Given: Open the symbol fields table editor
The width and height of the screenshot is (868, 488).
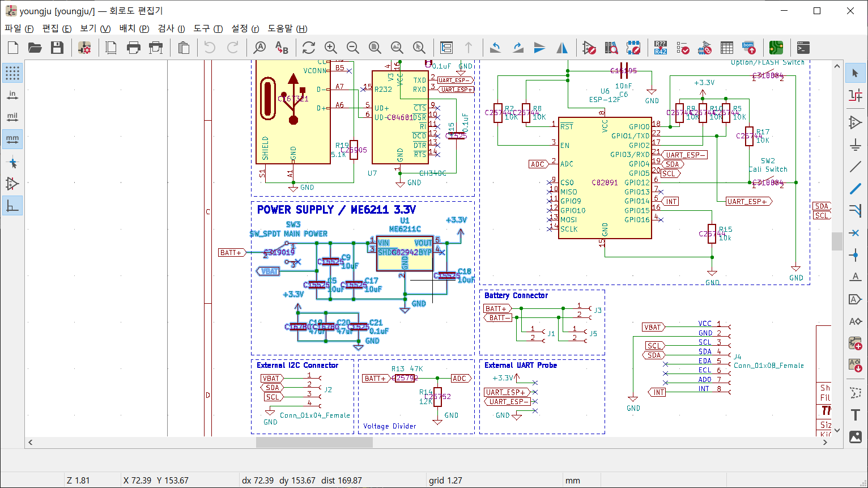Looking at the screenshot, I should 727,48.
